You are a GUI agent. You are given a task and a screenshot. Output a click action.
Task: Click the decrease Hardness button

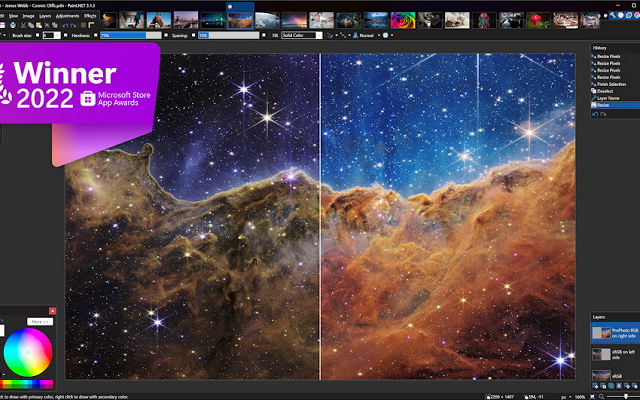(x=96, y=35)
